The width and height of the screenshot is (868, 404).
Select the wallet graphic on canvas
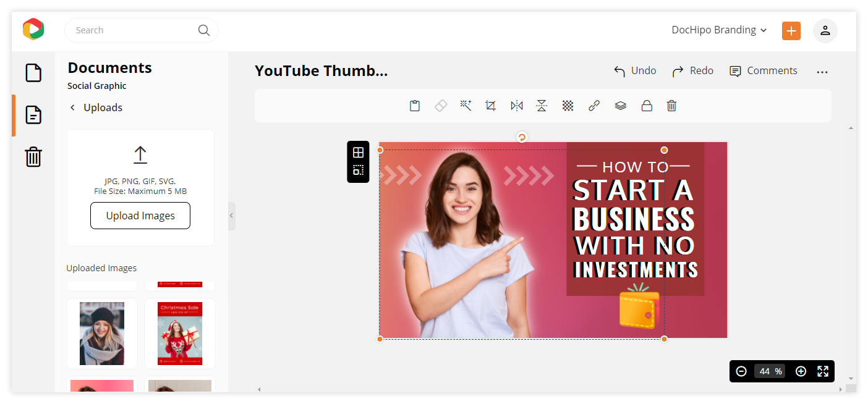[639, 306]
